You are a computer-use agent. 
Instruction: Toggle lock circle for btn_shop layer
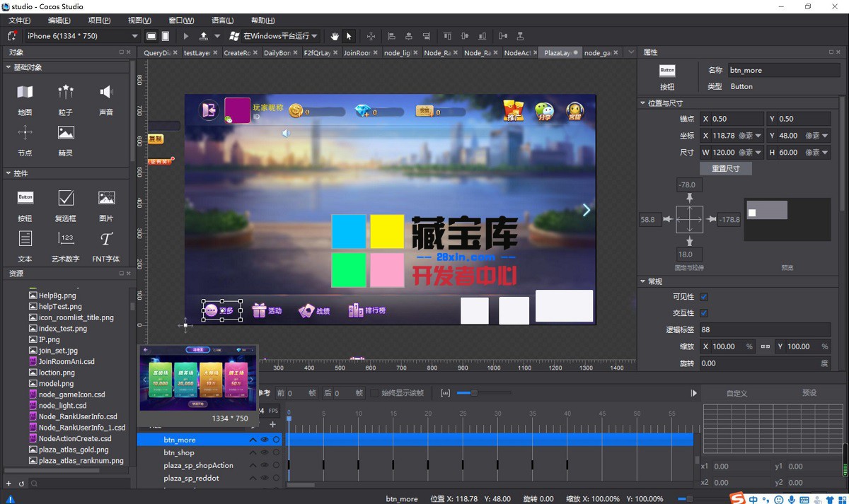pos(277,452)
